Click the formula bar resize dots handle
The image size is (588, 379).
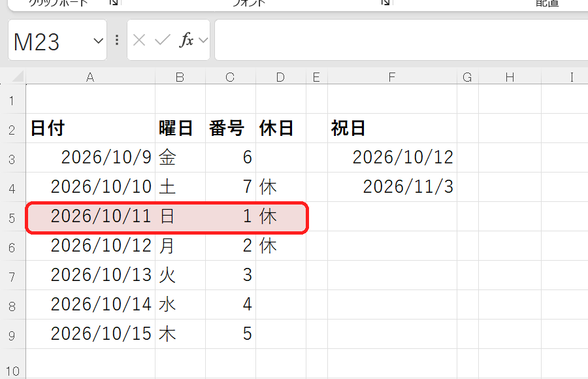coord(117,40)
